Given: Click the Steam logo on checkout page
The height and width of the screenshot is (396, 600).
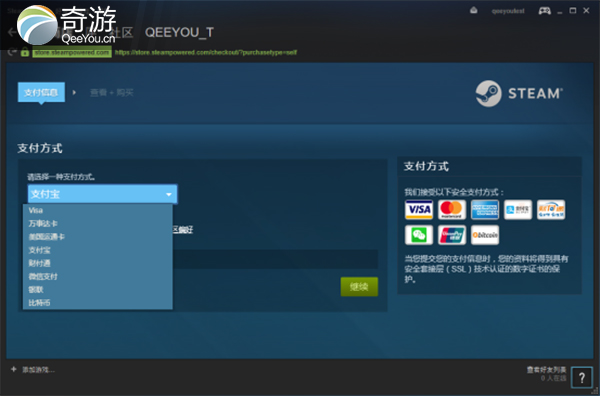Looking at the screenshot, I should click(x=519, y=93).
